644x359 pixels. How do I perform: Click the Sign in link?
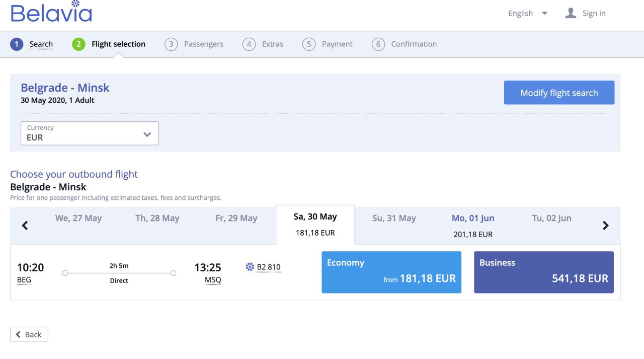pos(594,13)
